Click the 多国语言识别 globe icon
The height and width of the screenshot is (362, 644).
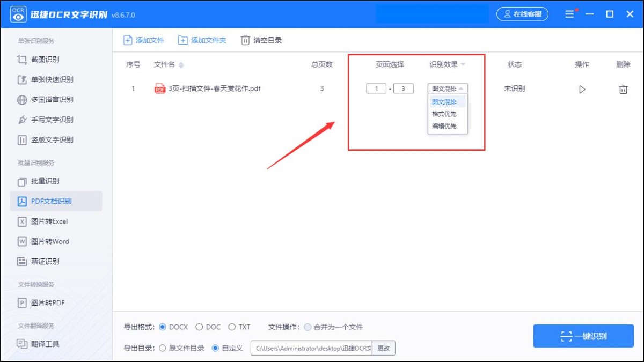(22, 100)
